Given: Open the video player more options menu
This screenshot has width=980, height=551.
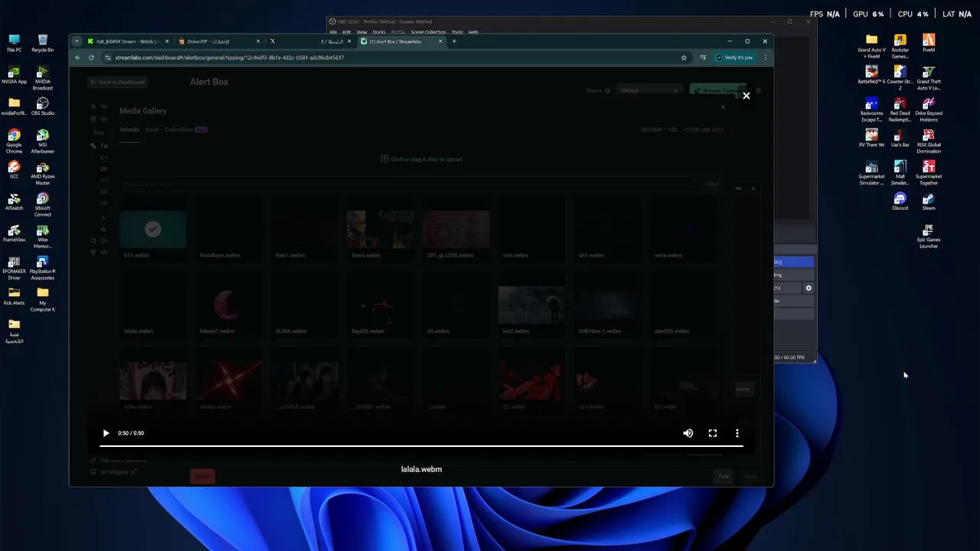Looking at the screenshot, I should pos(737,433).
